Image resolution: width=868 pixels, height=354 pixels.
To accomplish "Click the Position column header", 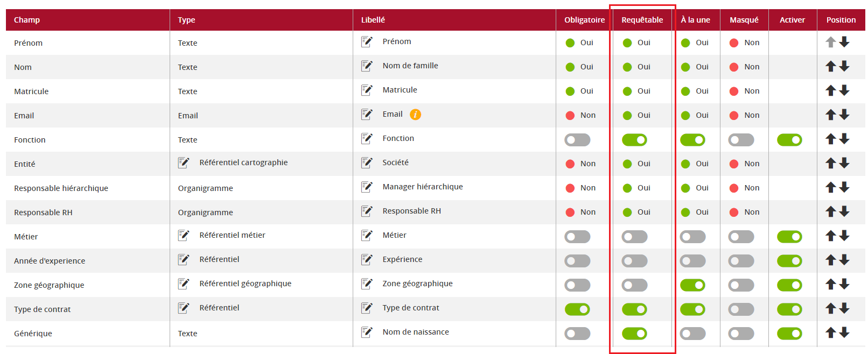I will pos(841,20).
